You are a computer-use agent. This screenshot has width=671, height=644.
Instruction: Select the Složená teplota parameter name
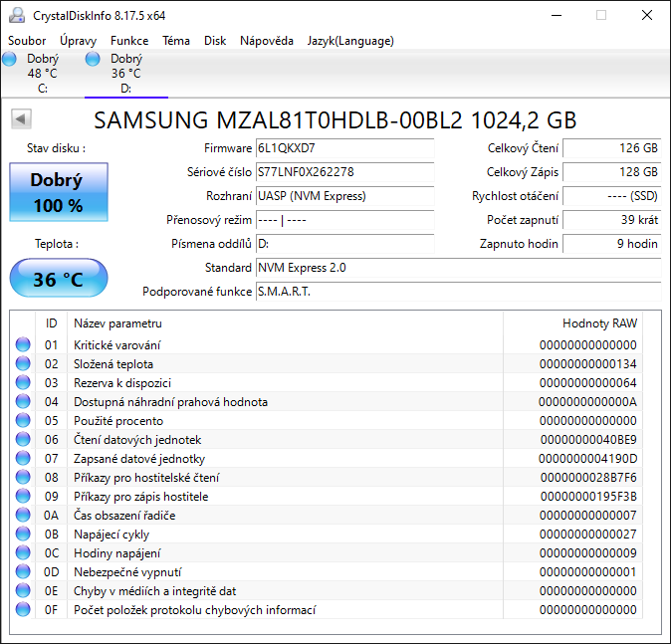coord(113,363)
